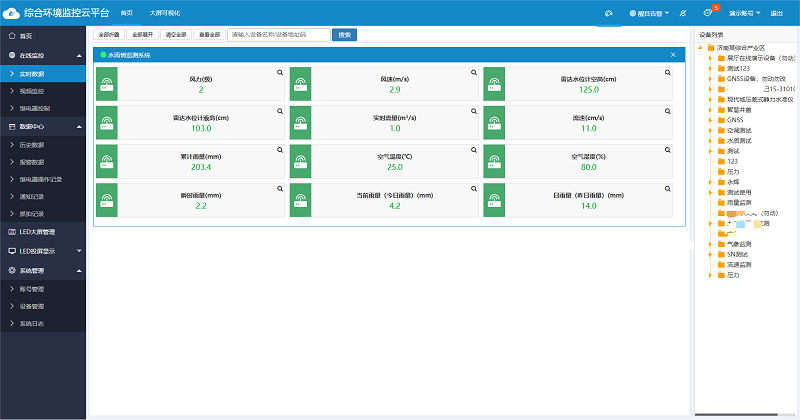The width and height of the screenshot is (800, 420).
Task: Click the green sensor icon beside 累计雨量(mm)
Action: pos(106,161)
